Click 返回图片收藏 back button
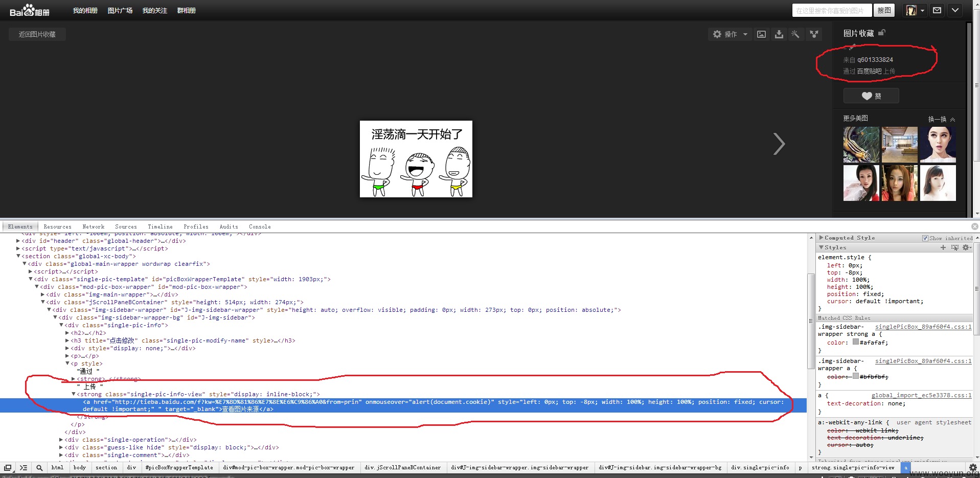 click(37, 34)
